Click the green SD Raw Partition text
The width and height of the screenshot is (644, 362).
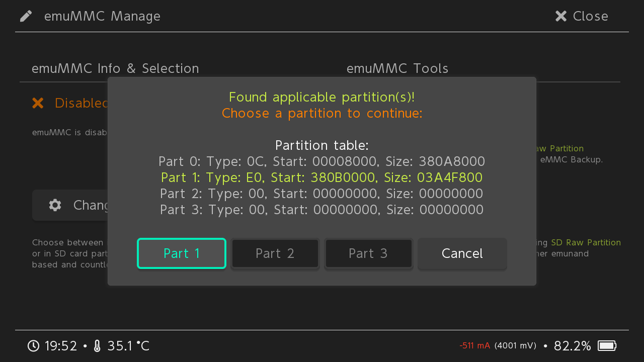586,242
